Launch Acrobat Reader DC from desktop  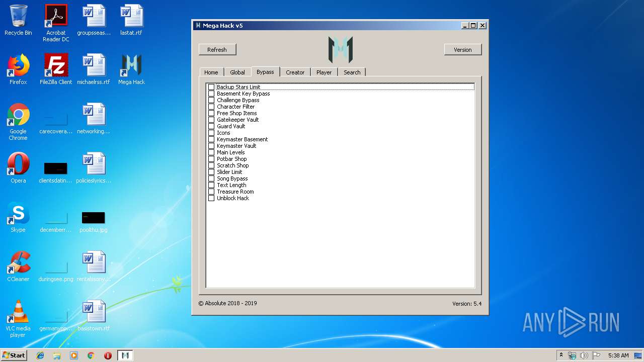[56, 23]
